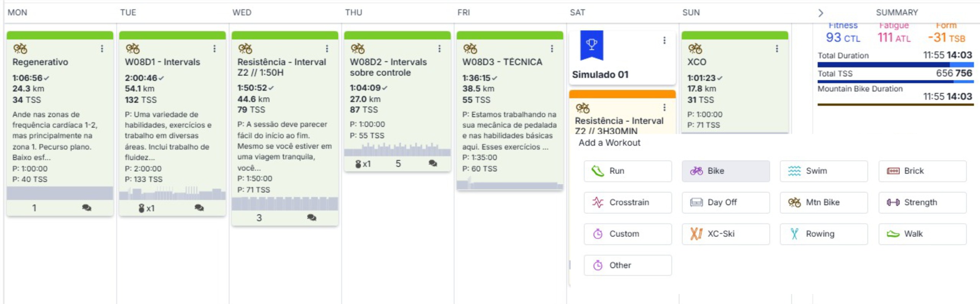Click the W08D2 workout power graph
Screen dimensions: 980x304
pyautogui.click(x=397, y=150)
